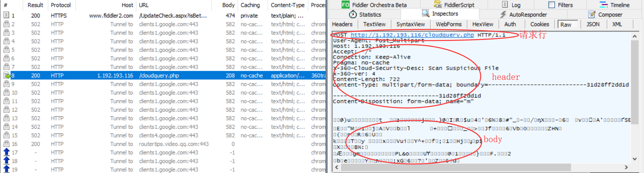Click the green arrow icon of session 8
Viewport: 644px width, 173px height.
7,75
